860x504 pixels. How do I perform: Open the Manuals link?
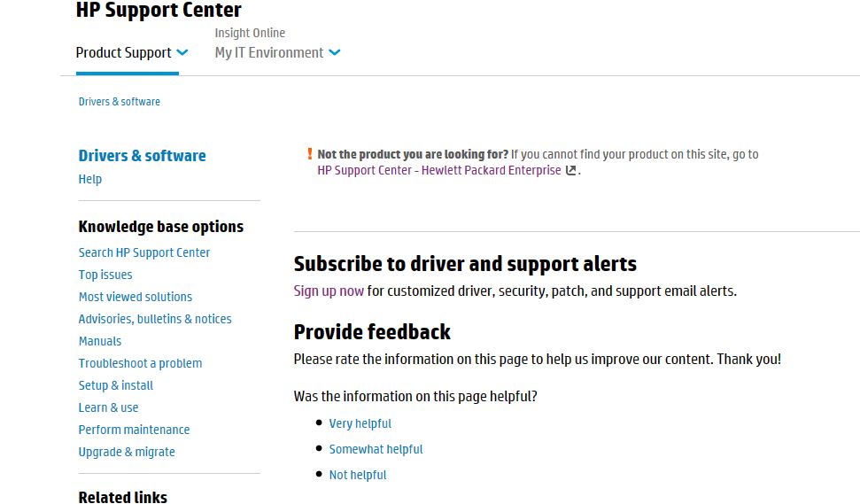pyautogui.click(x=100, y=341)
